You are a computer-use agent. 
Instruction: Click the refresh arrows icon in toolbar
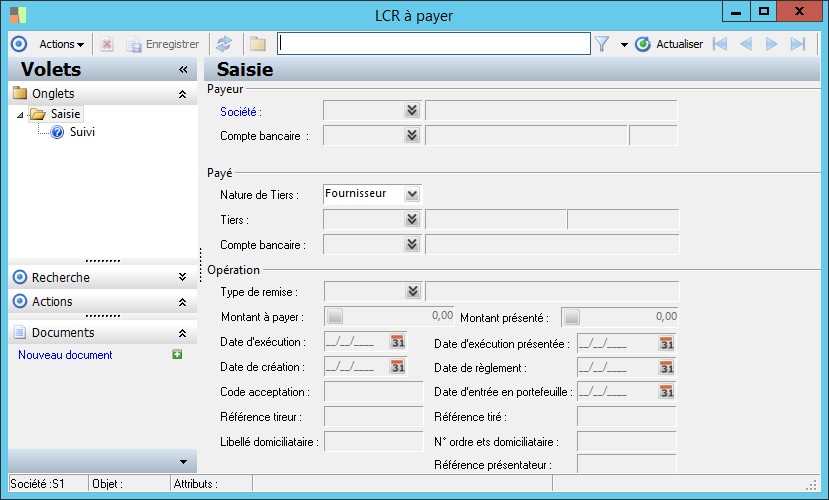pyautogui.click(x=224, y=44)
